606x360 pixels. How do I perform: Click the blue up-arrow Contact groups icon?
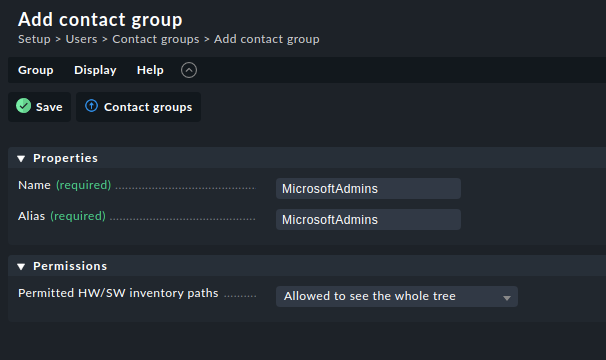tap(92, 106)
